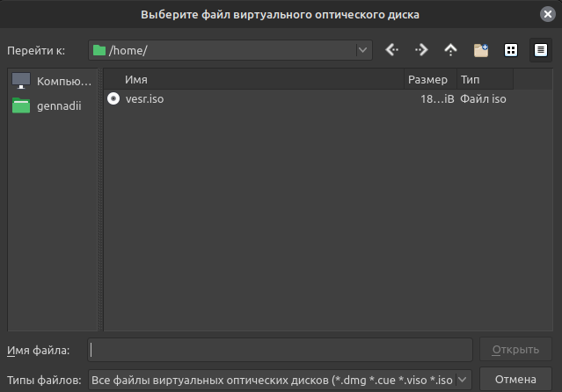
Task: Expand the /home/ path dropdown
Action: click(363, 50)
